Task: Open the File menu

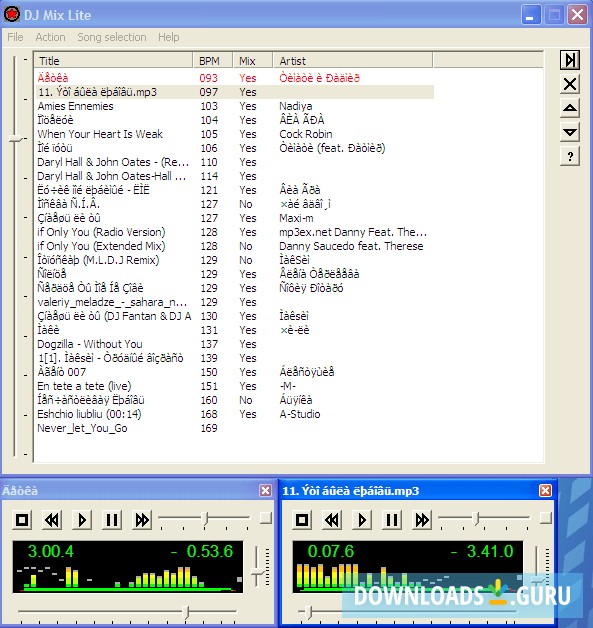Action: coord(15,37)
